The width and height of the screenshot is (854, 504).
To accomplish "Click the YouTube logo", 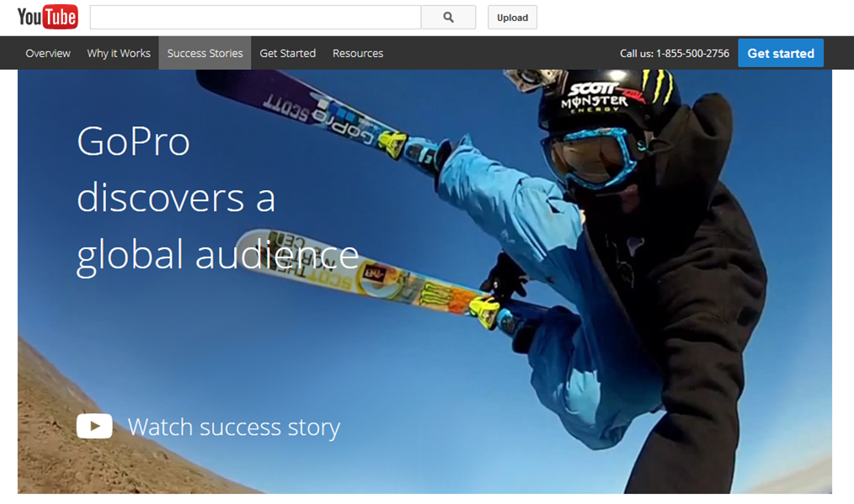I will [x=48, y=18].
